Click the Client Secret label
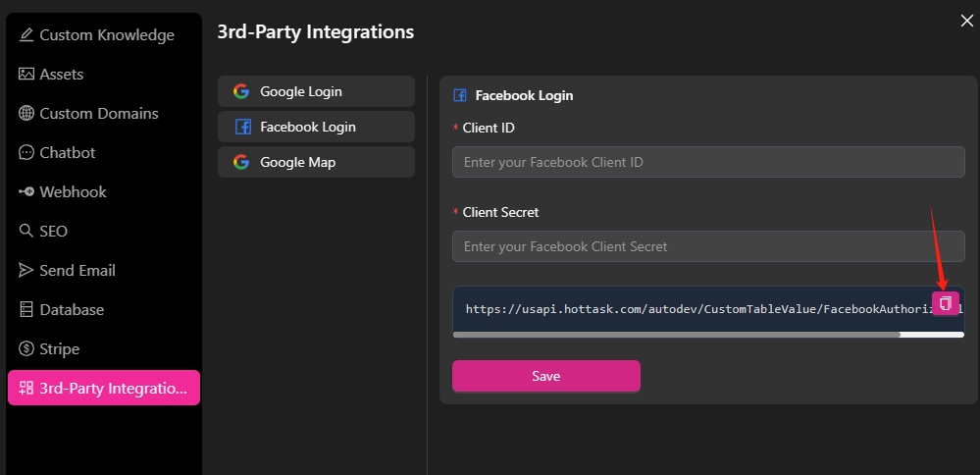 (500, 213)
